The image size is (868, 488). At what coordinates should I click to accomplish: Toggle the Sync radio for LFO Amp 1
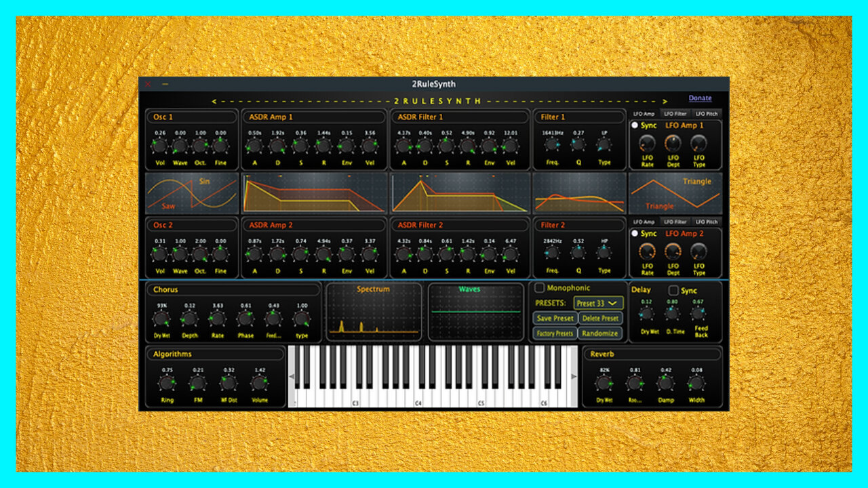click(x=635, y=125)
